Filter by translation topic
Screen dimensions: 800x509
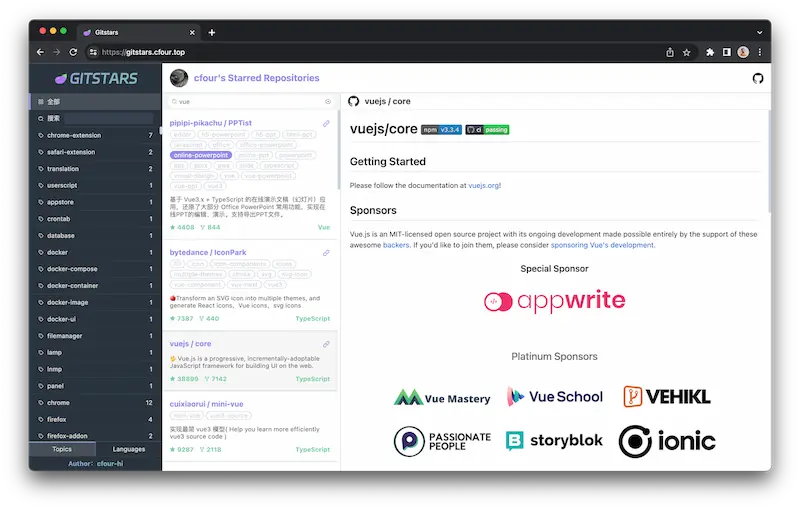pos(95,169)
